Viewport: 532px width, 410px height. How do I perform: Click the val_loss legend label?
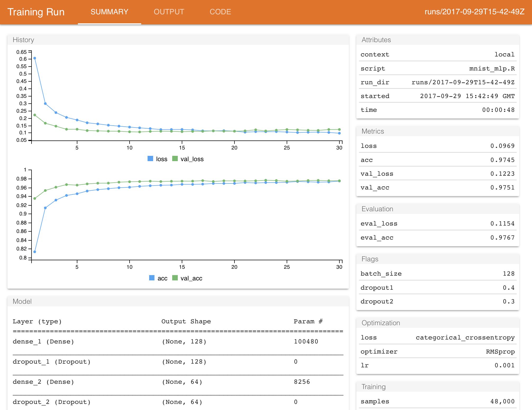tap(192, 159)
